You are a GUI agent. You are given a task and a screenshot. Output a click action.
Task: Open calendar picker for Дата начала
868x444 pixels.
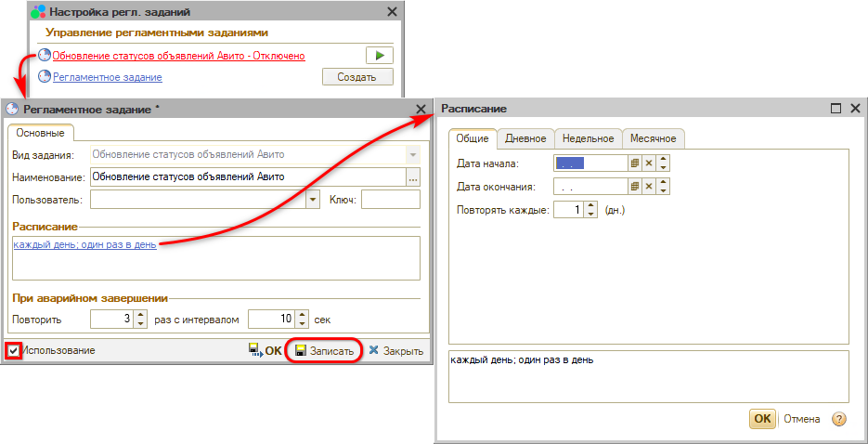(x=635, y=163)
